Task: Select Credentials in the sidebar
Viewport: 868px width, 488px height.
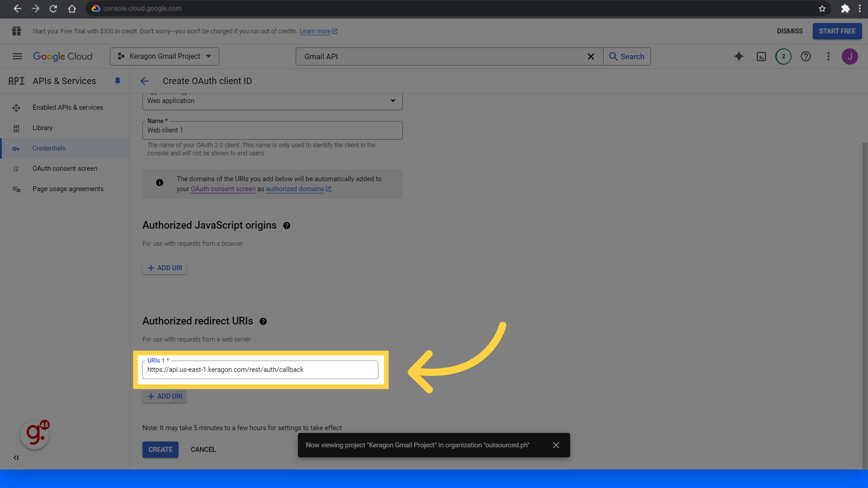Action: 65,148
